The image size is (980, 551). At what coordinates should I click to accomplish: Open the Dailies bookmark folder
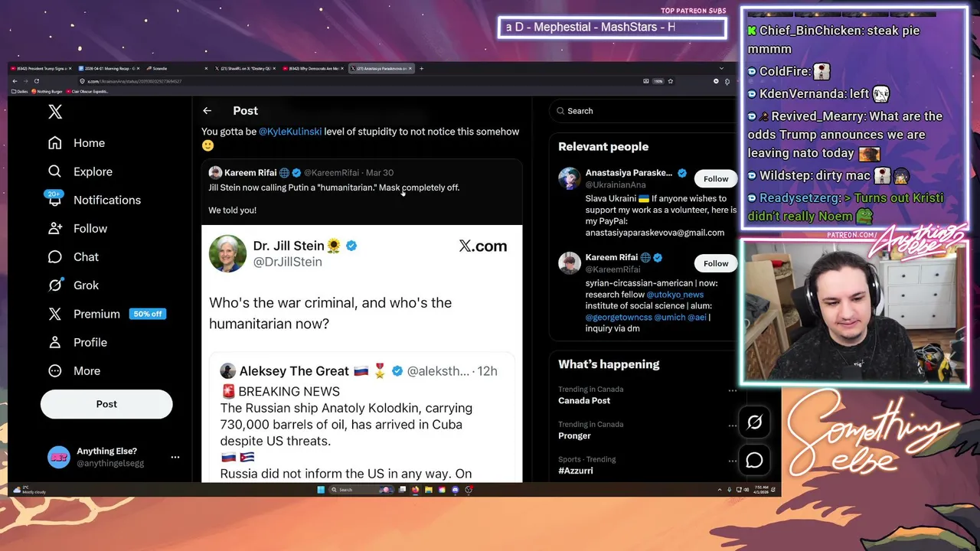pyautogui.click(x=20, y=92)
